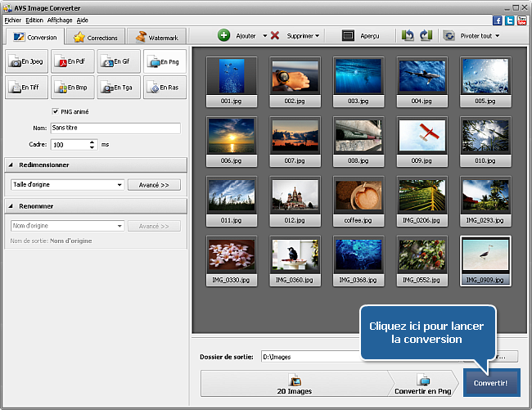Switch to the Corrections tab
532x410 pixels.
coord(96,38)
